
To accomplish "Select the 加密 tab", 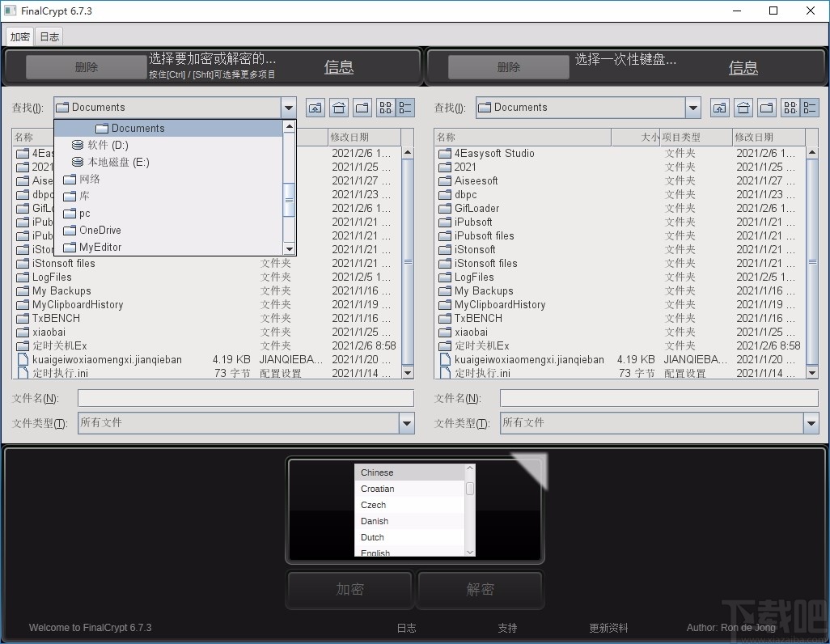I will [19, 36].
